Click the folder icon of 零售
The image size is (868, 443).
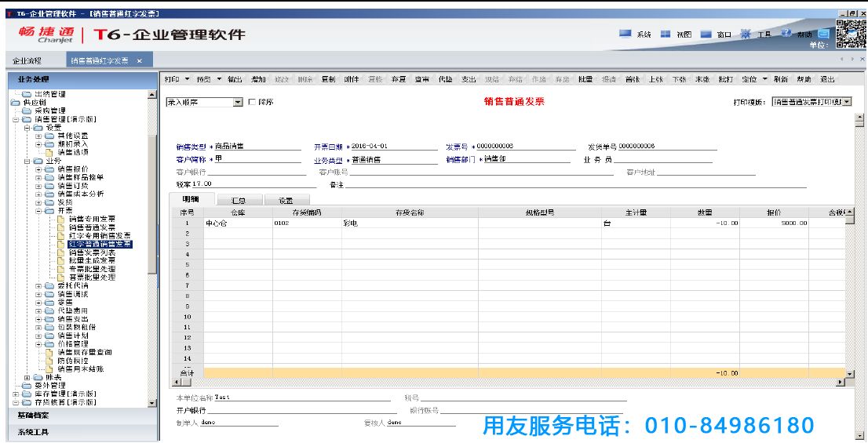coord(49,303)
